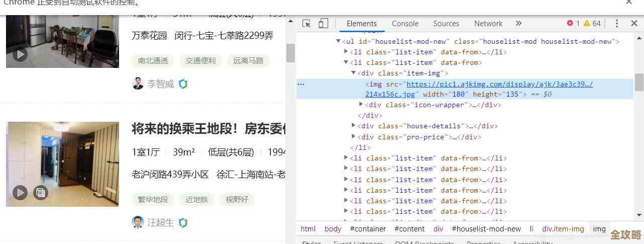This screenshot has width=644, height=244.
Task: Click the Elements panel scrollbar thumb
Action: (x=639, y=82)
